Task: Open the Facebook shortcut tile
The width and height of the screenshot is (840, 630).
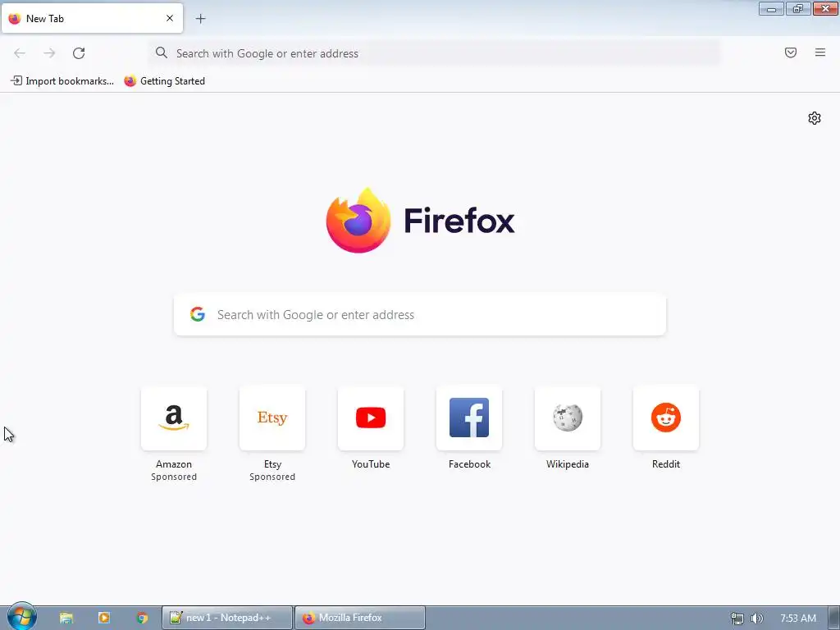Action: (x=469, y=418)
